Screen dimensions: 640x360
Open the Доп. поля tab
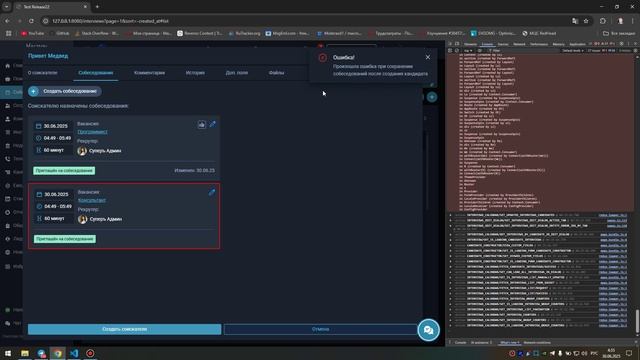(237, 73)
